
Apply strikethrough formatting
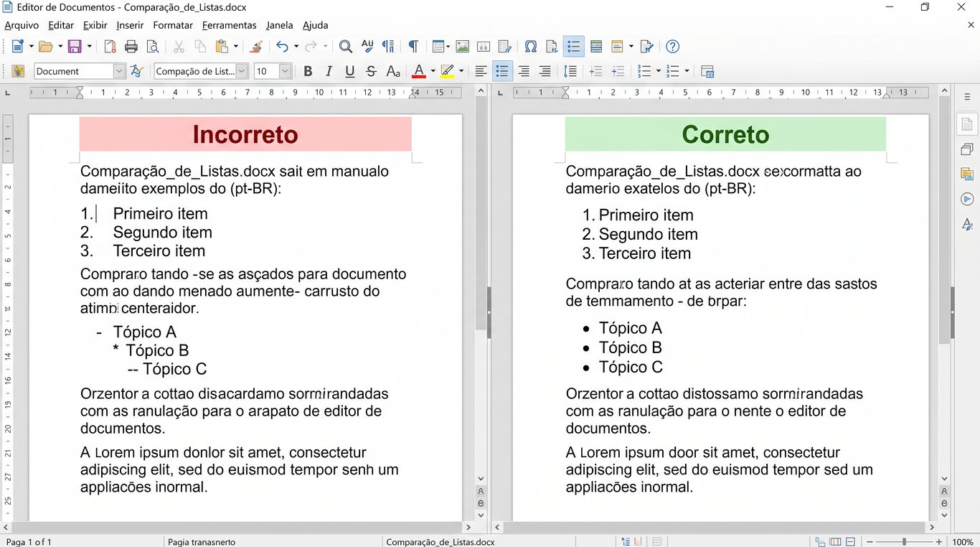(371, 71)
